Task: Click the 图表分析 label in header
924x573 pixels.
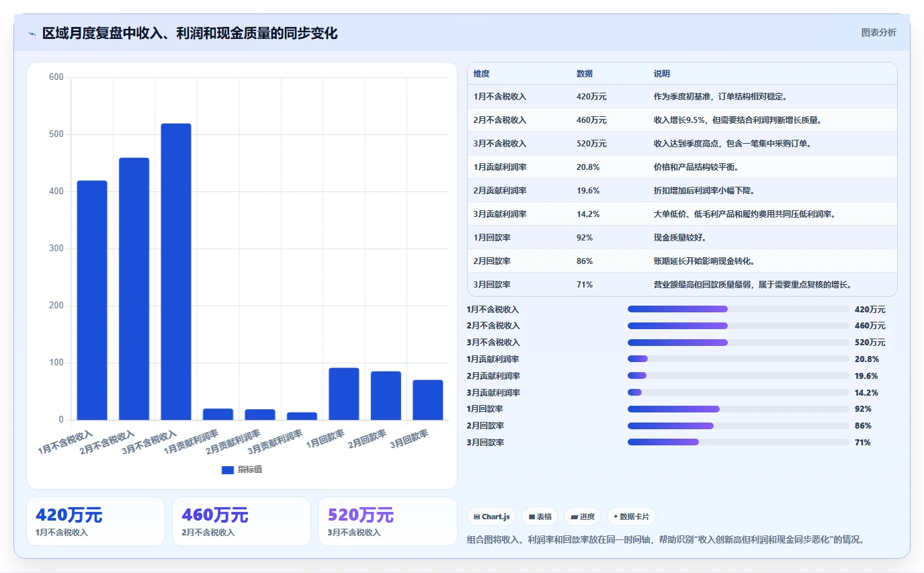Action: [878, 32]
